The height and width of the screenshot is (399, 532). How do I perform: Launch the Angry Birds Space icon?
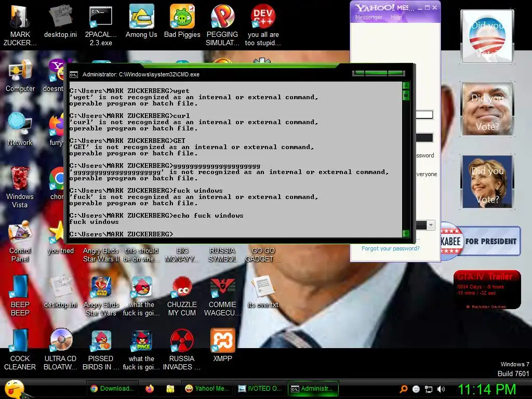click(141, 340)
